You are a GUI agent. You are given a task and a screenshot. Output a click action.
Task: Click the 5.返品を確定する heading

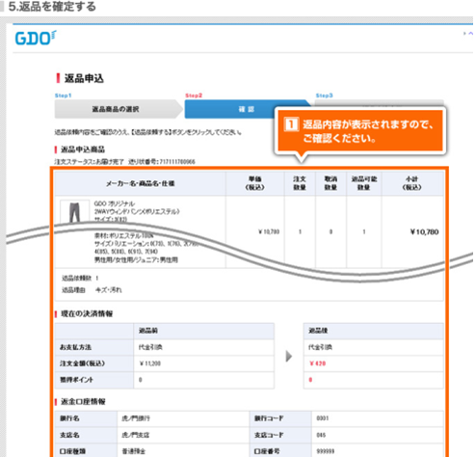click(x=52, y=7)
